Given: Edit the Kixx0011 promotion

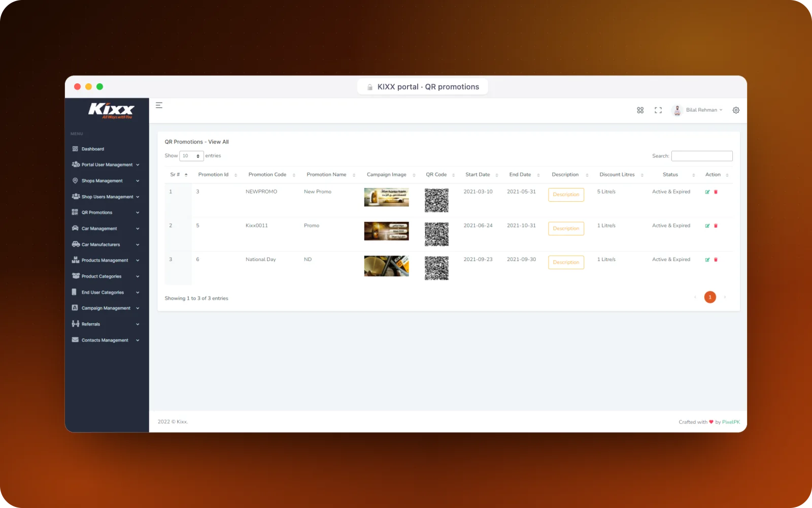Looking at the screenshot, I should [x=707, y=226].
